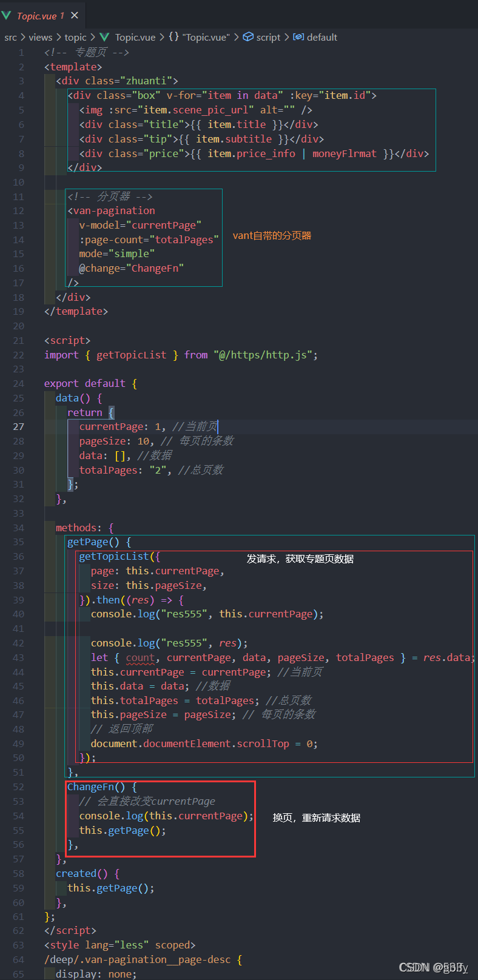This screenshot has height=980, width=478.
Task: Click the text "getTopicList" in the import line
Action: pos(131,355)
